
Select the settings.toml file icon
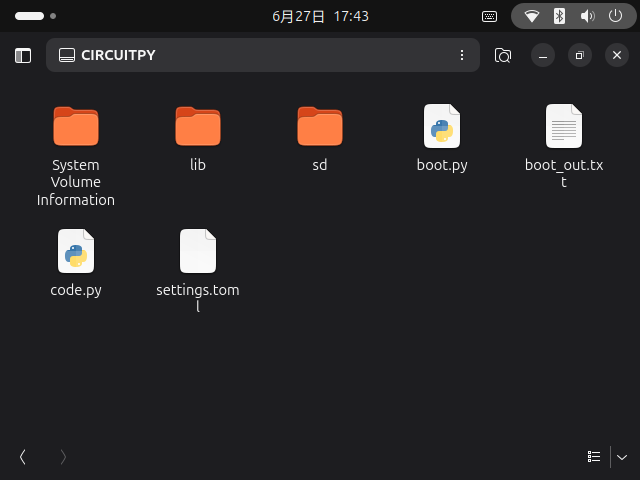coord(198,251)
